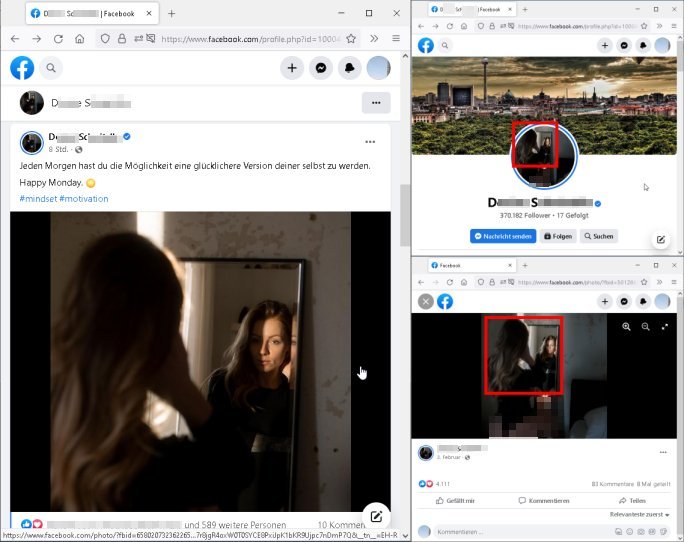684x542 pixels.
Task: Open the mirror photo in the post
Action: pos(200,361)
